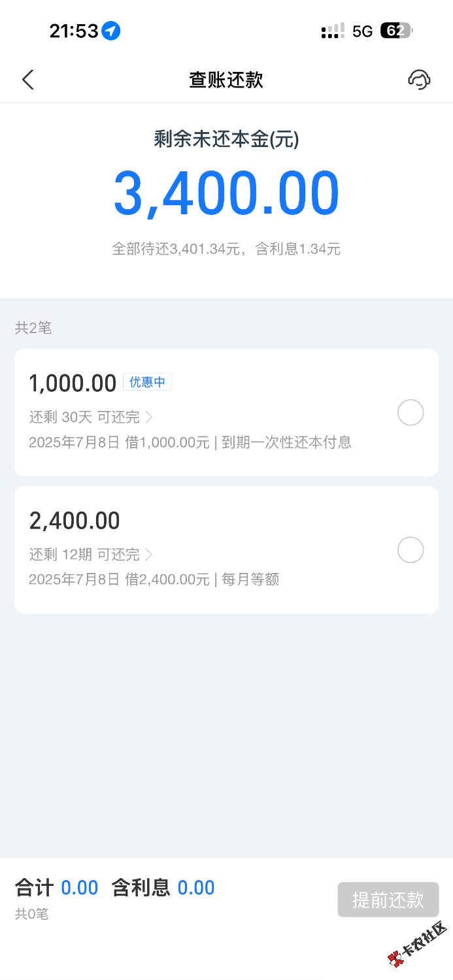Tap the 查账还款 page title
This screenshot has height=980, width=453.
[226, 80]
